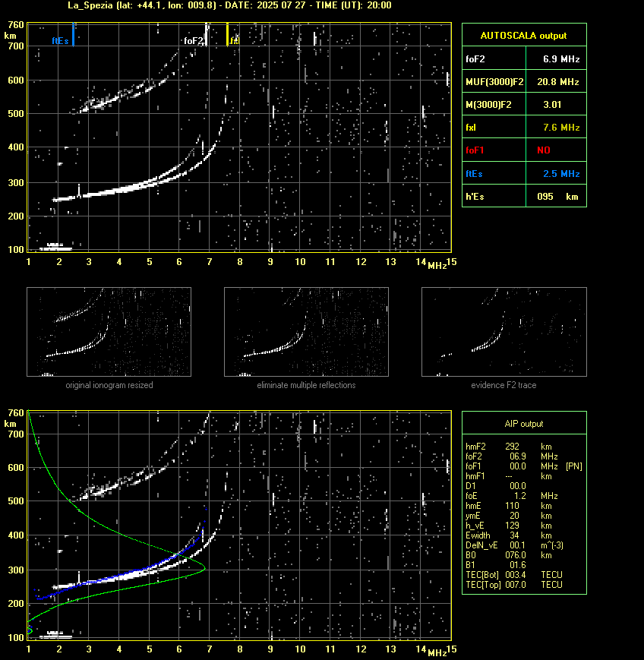Click the 300 km label on lower ionogram
Screen dimensions: 644x660
pos(16,570)
